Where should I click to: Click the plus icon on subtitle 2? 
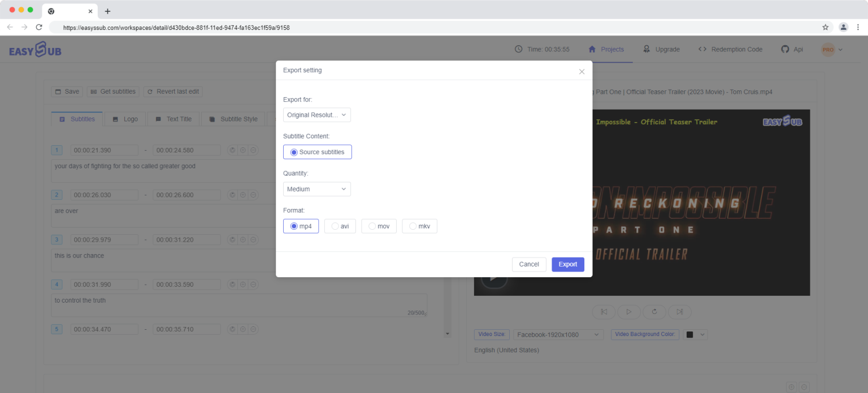(x=242, y=195)
